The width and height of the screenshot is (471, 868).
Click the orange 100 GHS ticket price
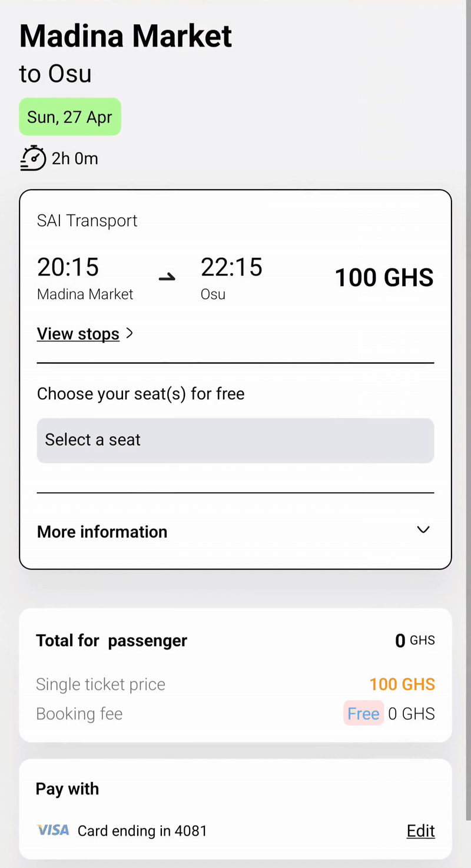coord(402,684)
